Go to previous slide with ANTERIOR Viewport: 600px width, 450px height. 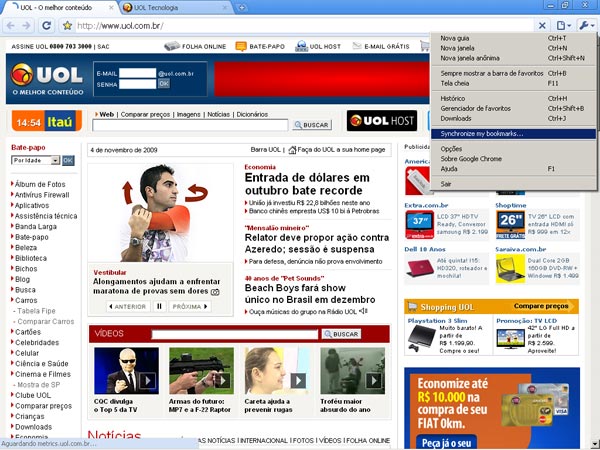click(128, 307)
